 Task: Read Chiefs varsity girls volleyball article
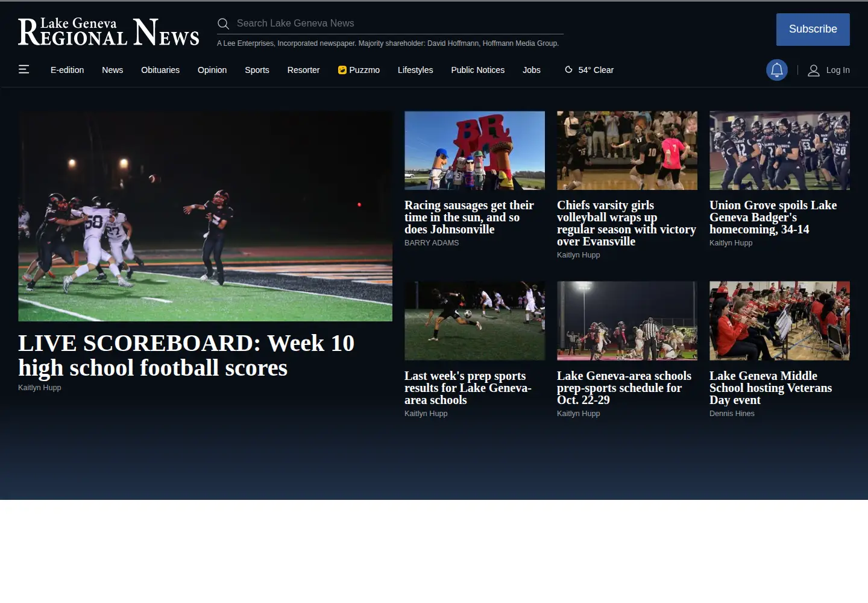coord(626,223)
